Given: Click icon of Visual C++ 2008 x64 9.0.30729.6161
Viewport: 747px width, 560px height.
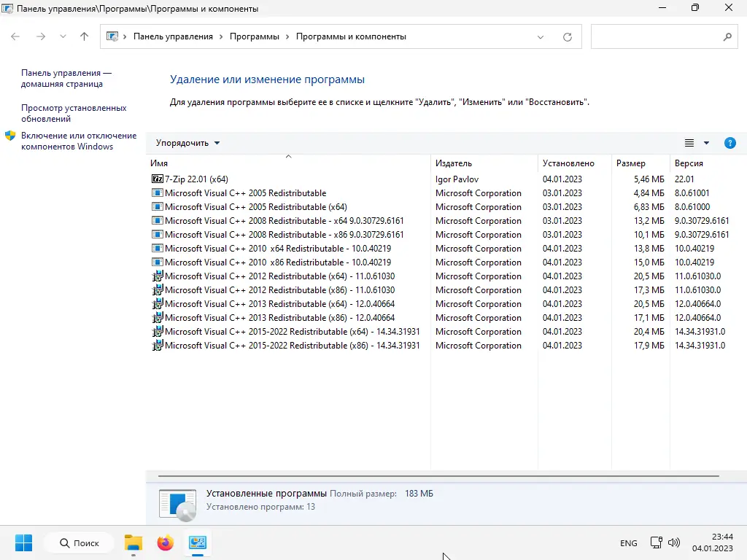Looking at the screenshot, I should [158, 220].
